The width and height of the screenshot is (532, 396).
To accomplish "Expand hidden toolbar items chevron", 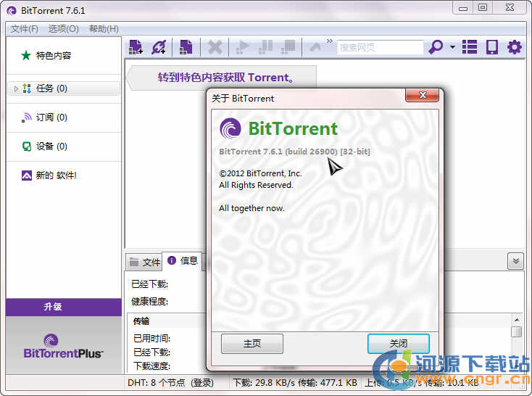I will pos(330,42).
